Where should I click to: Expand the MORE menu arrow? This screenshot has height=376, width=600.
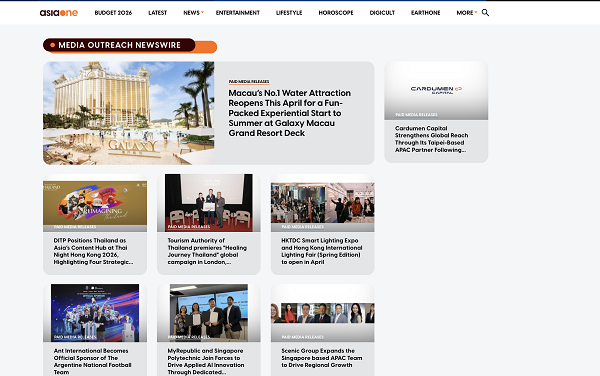click(x=476, y=13)
